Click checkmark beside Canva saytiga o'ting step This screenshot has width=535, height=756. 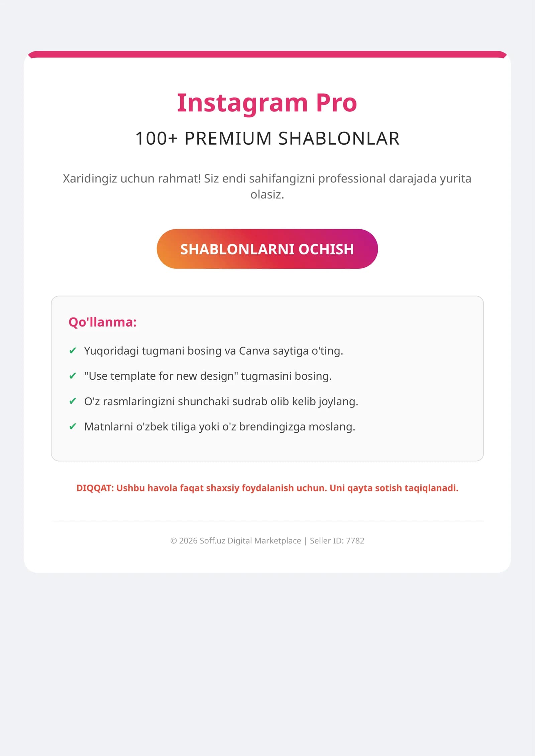tap(73, 351)
